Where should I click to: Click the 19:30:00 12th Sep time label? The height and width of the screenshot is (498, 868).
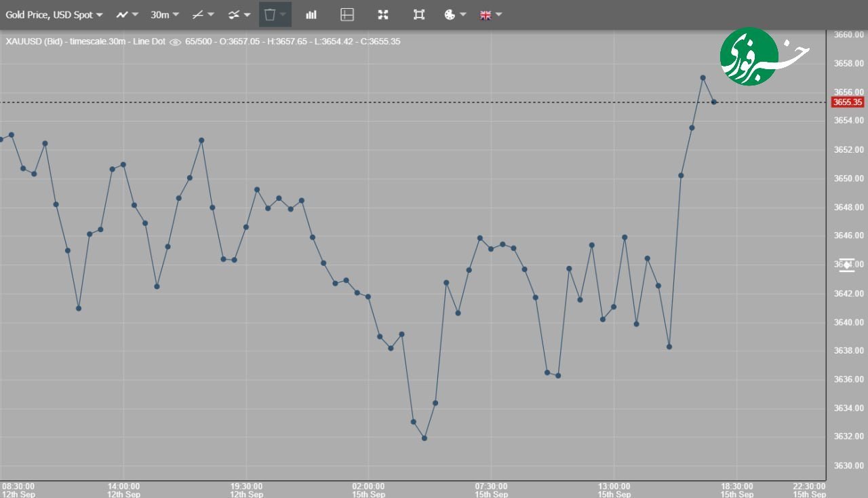(x=246, y=491)
